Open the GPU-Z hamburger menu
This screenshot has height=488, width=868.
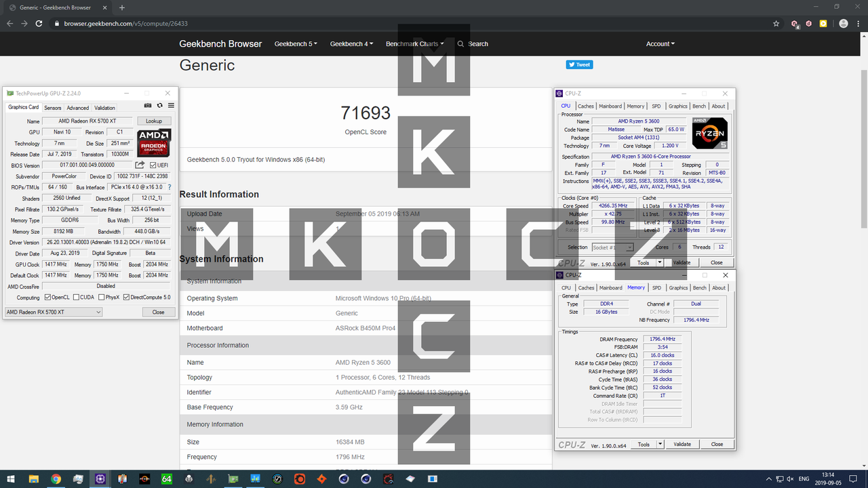click(171, 106)
